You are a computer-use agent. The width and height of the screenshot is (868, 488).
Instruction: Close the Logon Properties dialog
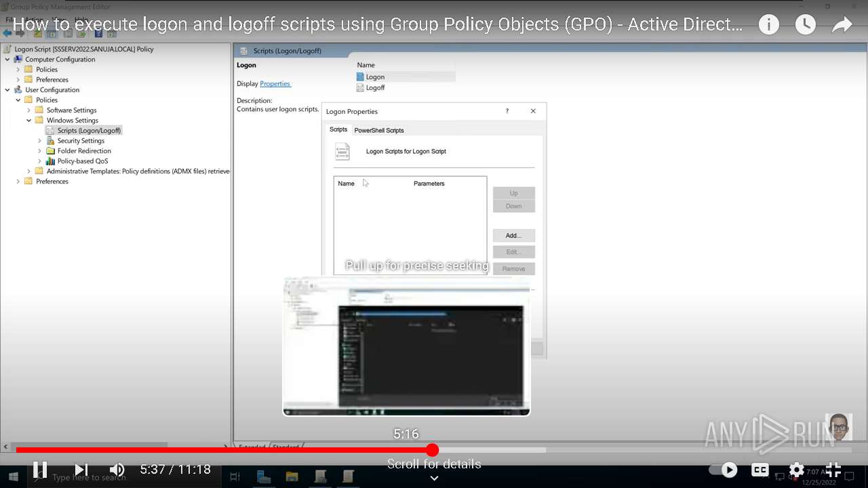(x=533, y=111)
